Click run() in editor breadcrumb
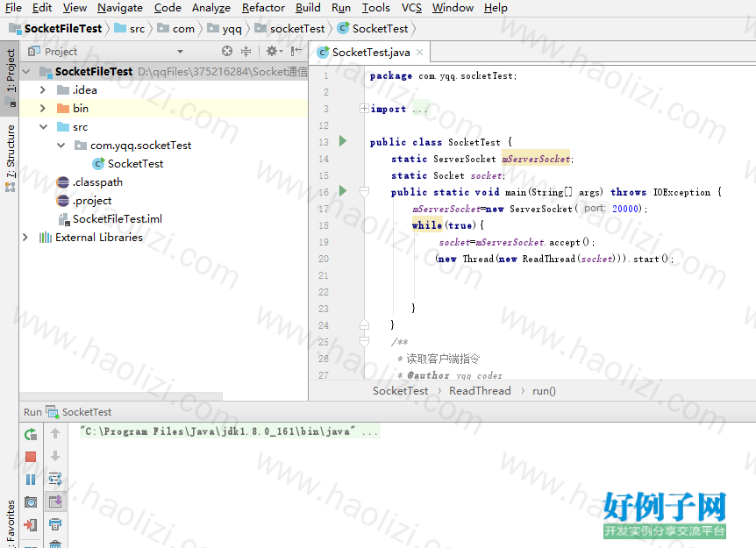 tap(544, 391)
